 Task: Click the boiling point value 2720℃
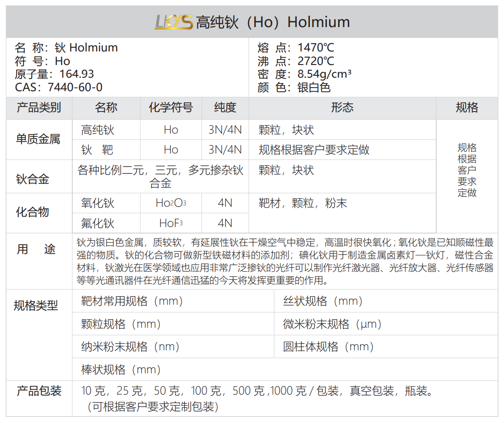coord(316,61)
